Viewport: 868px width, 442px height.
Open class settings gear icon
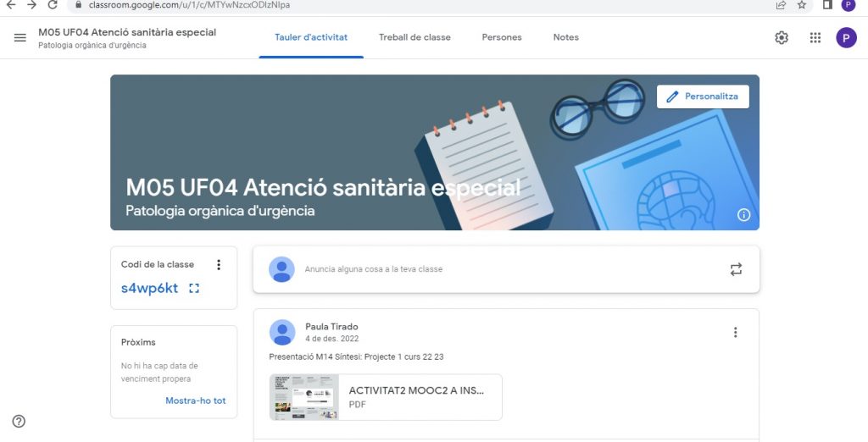(x=782, y=38)
